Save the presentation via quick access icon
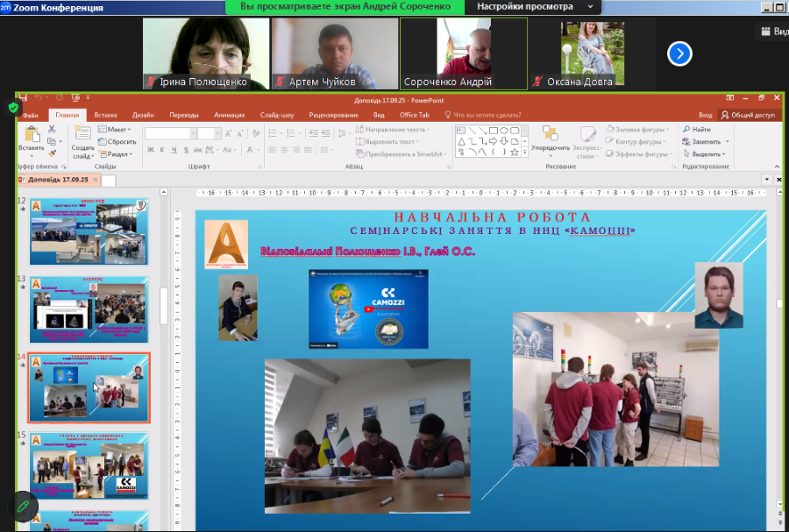 pyautogui.click(x=23, y=98)
